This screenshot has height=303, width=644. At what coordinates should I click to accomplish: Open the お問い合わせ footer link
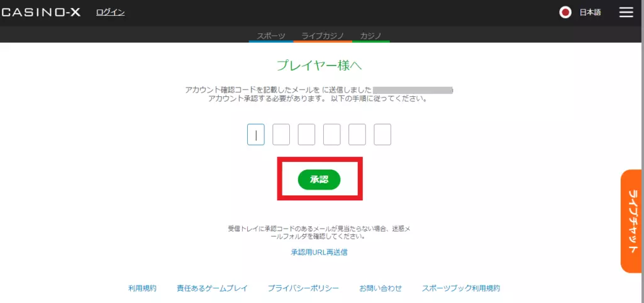[x=380, y=289]
